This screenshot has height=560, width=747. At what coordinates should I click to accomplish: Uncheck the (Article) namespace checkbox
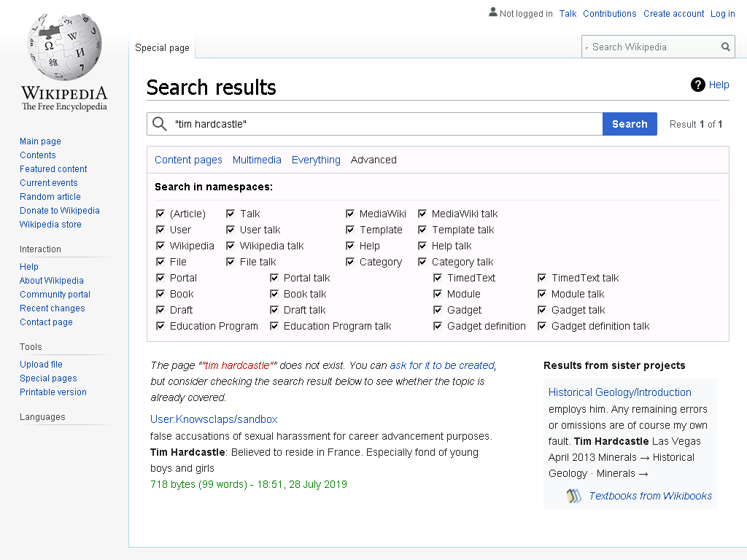tap(160, 214)
